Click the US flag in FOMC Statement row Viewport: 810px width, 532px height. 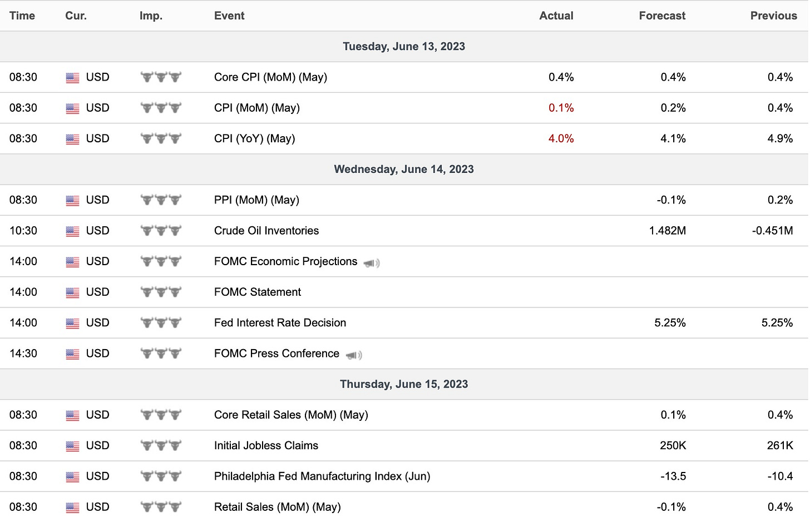(x=72, y=293)
